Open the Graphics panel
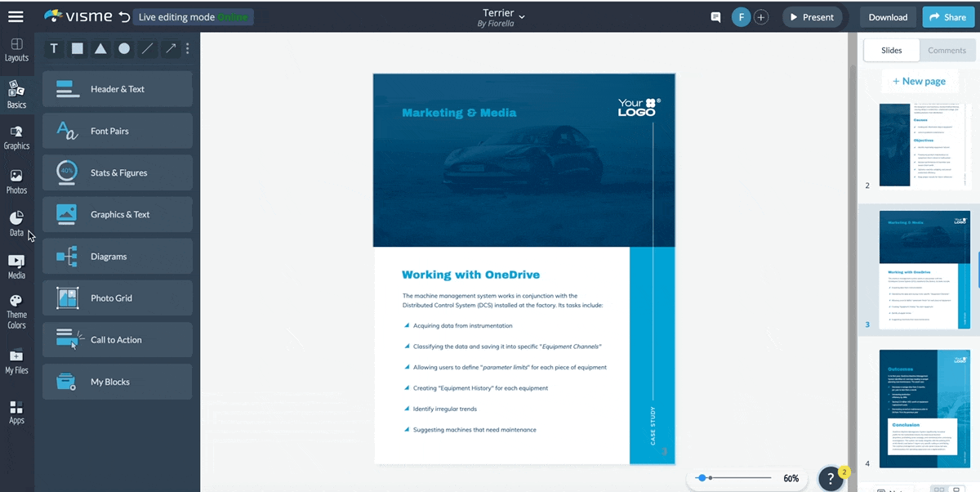The height and width of the screenshot is (492, 980). tap(16, 136)
